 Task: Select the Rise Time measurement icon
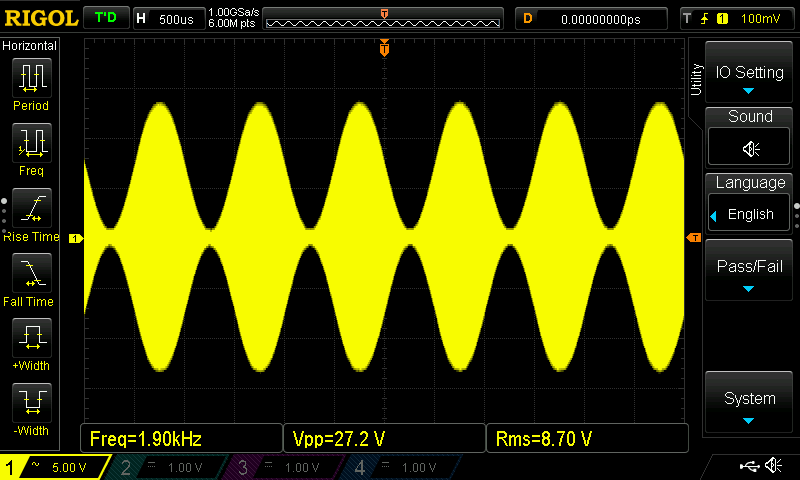point(32,208)
